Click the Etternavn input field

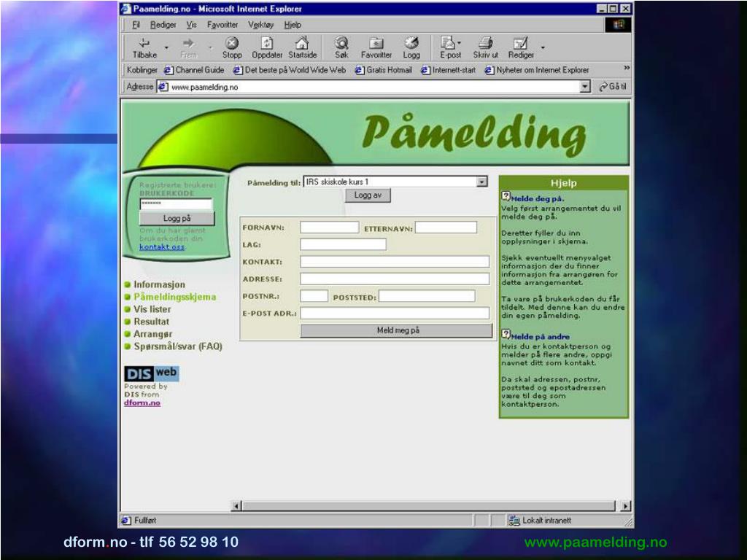coord(446,227)
